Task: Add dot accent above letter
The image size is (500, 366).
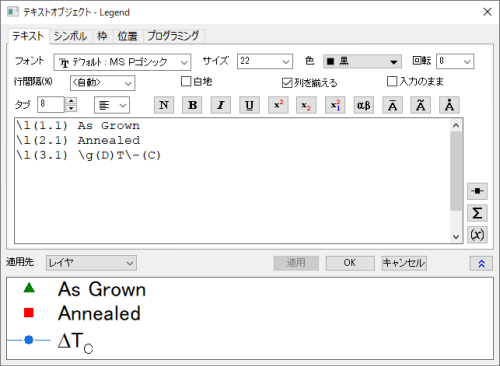Action: tap(449, 105)
